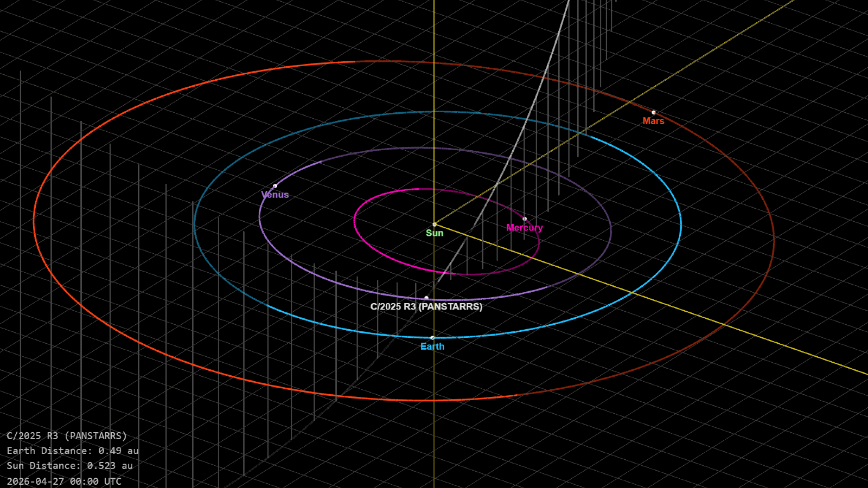Click the 2026-04-27 UTC date text

coord(65,480)
